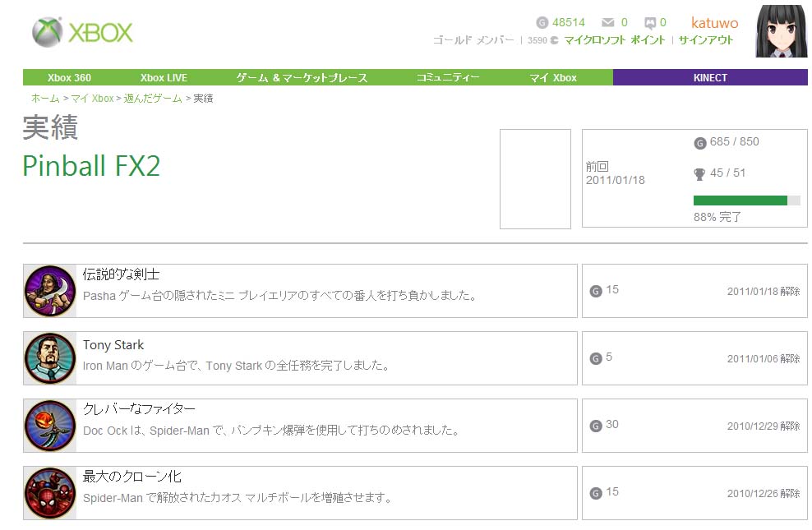Click the Microsoft Points coin icon

click(x=555, y=40)
